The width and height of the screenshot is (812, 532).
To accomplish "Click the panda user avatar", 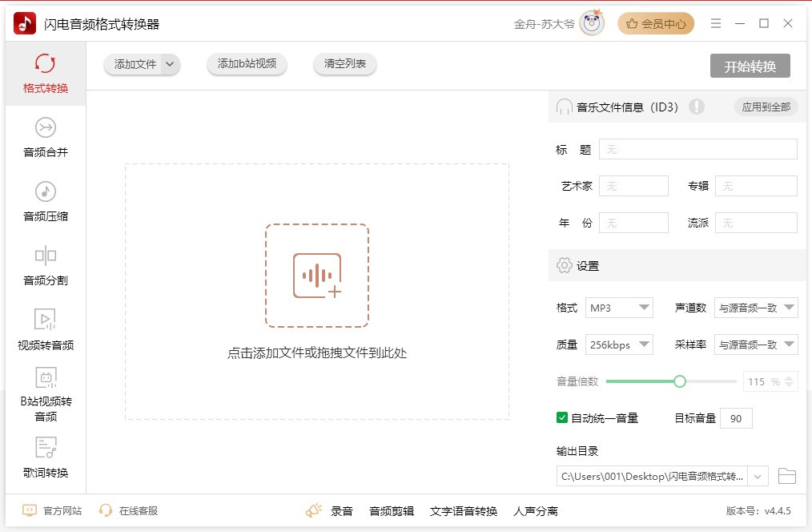I will (x=592, y=23).
